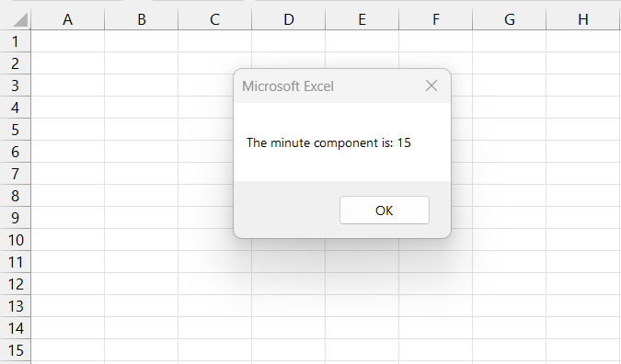Select row 13 header

[15, 306]
